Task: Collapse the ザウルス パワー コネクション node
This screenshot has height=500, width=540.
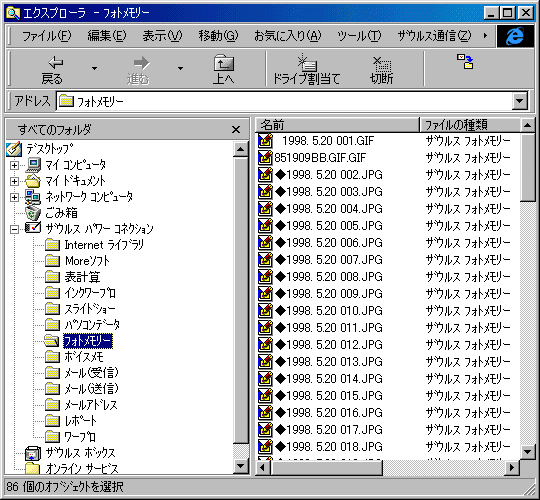Action: point(14,229)
